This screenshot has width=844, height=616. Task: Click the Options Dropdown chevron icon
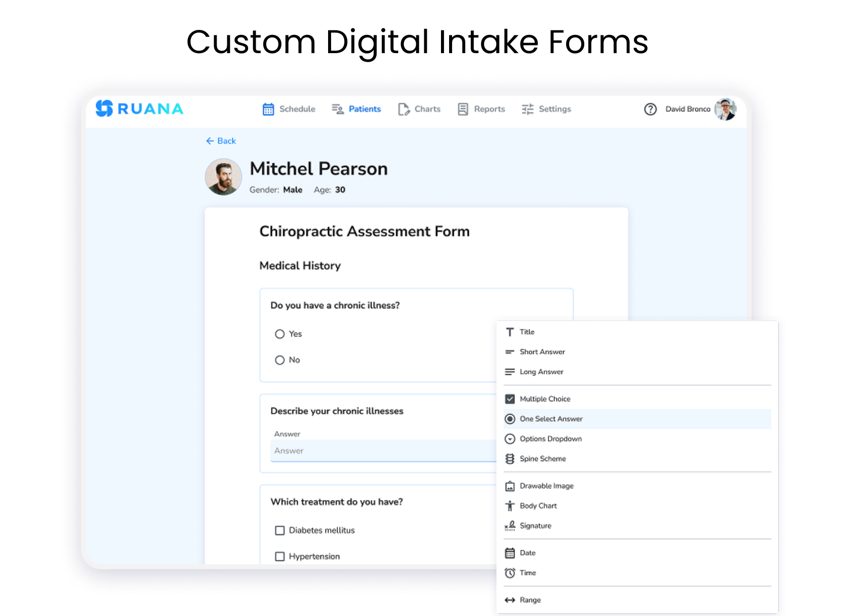[x=510, y=439]
